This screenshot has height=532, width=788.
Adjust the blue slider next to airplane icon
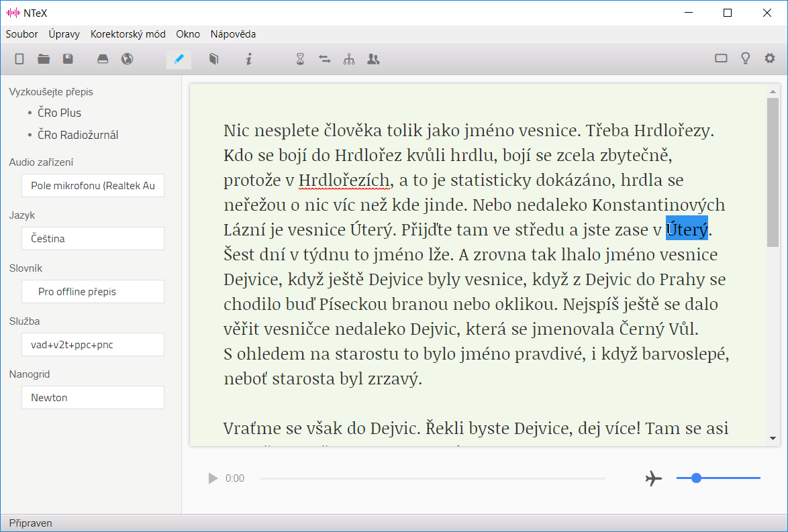[718, 478]
